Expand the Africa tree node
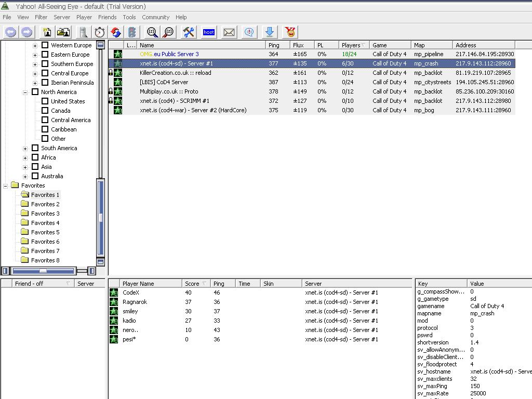This screenshot has height=399, width=532. (25, 158)
